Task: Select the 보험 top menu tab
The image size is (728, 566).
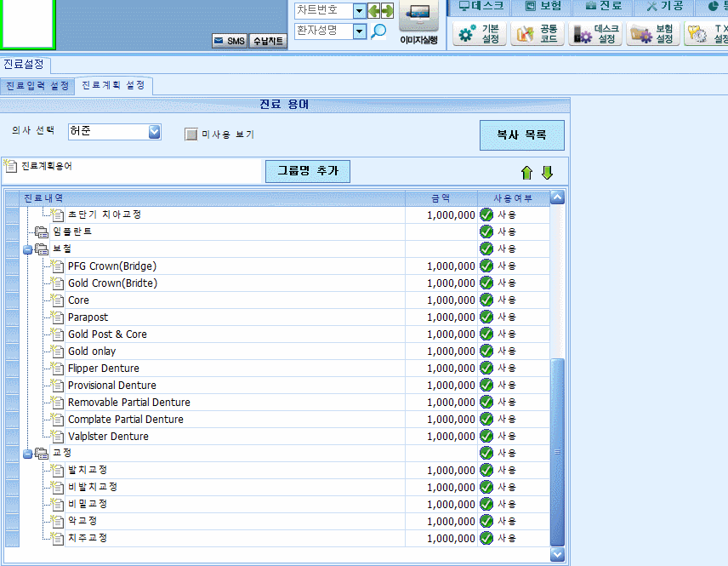Action: coord(543,6)
